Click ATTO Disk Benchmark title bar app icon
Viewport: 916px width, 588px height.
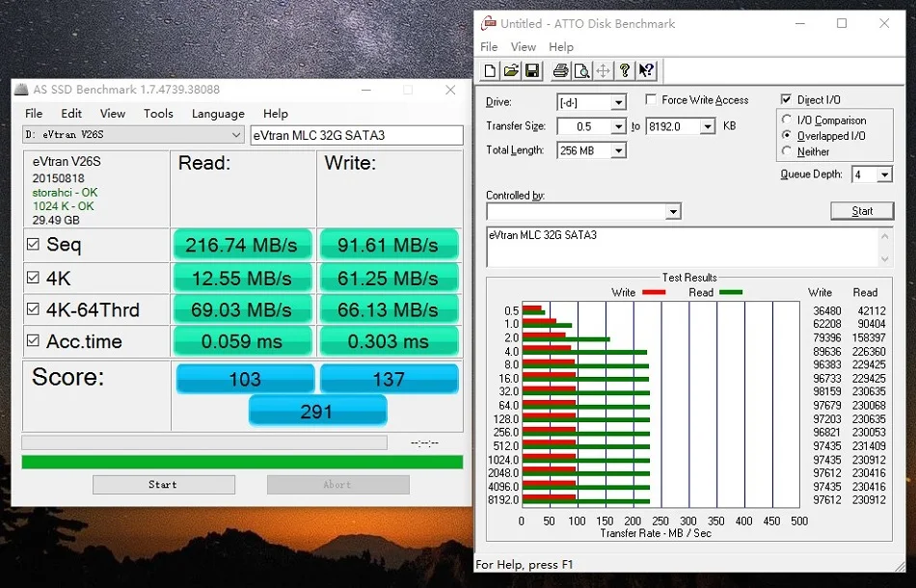489,23
